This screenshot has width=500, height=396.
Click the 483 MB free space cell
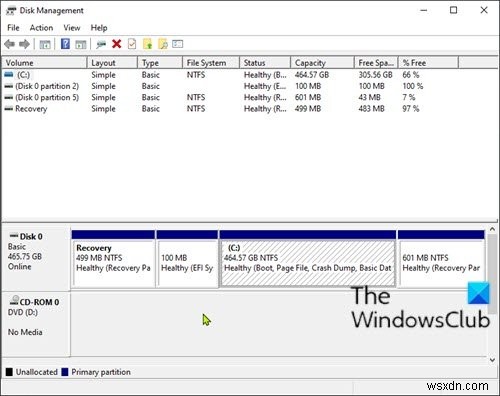371,109
